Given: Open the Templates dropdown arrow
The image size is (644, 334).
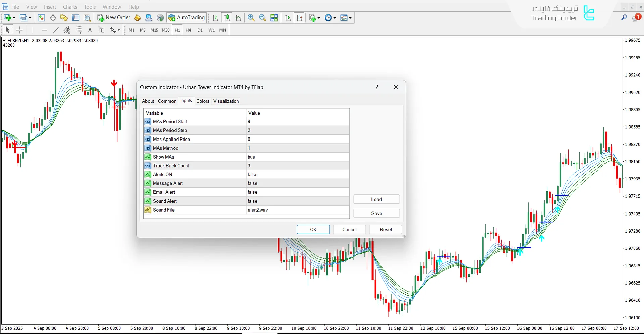Looking at the screenshot, I should pyautogui.click(x=350, y=18).
